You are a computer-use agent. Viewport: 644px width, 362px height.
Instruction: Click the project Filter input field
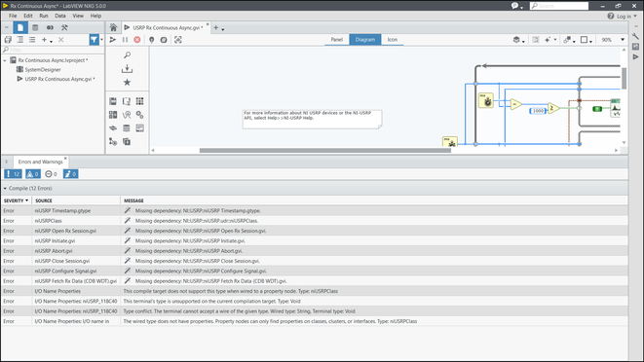coord(53,50)
